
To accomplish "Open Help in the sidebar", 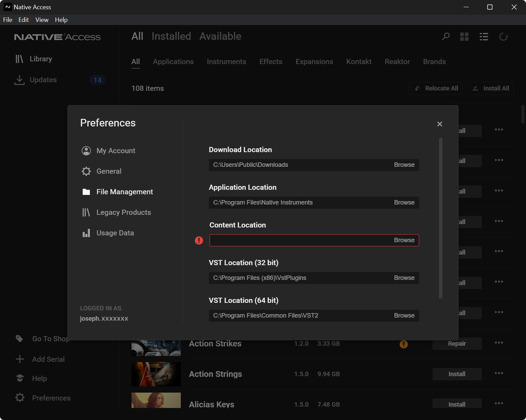I will 31,379.
